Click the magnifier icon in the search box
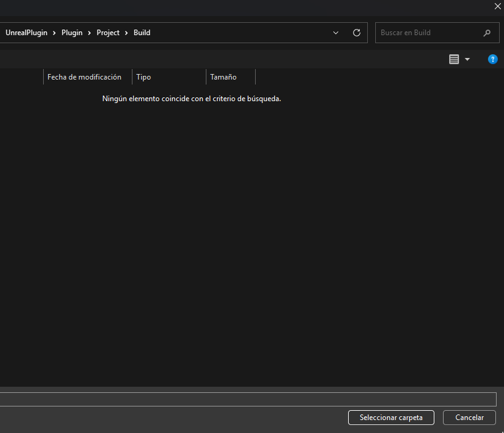The height and width of the screenshot is (433, 504). [x=487, y=33]
